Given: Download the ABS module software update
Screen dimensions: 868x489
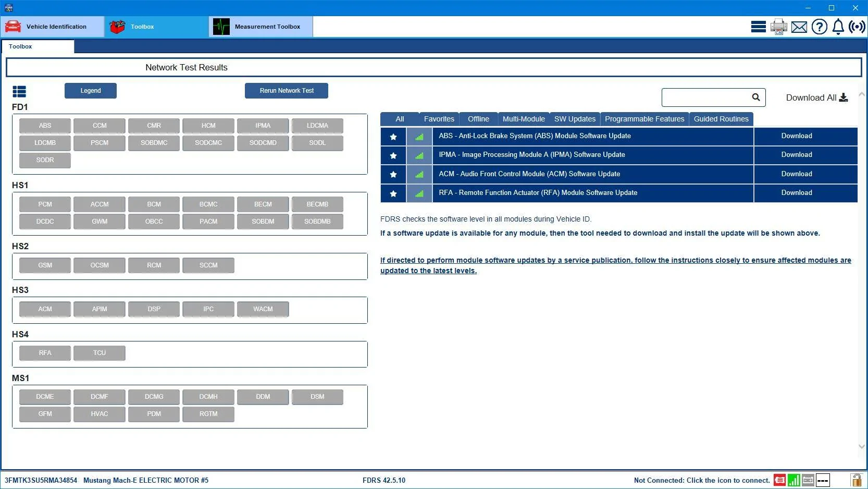Looking at the screenshot, I should [805, 136].
